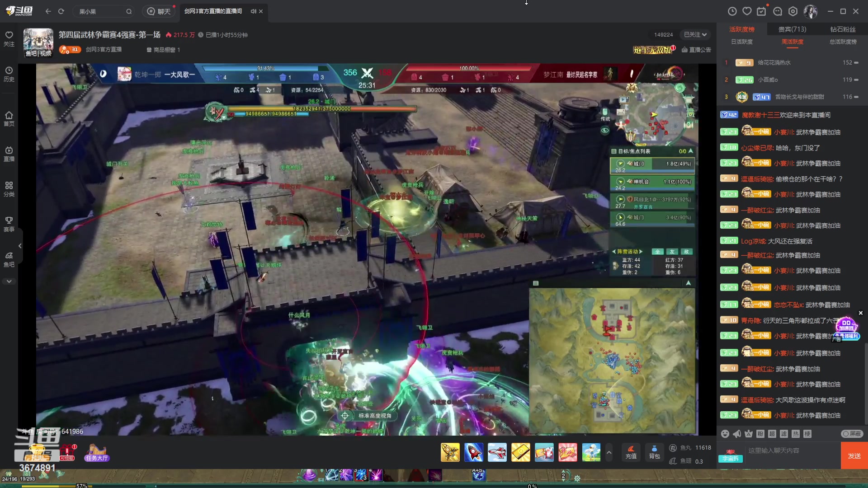Select 周活跃度 sub-tab

793,42
